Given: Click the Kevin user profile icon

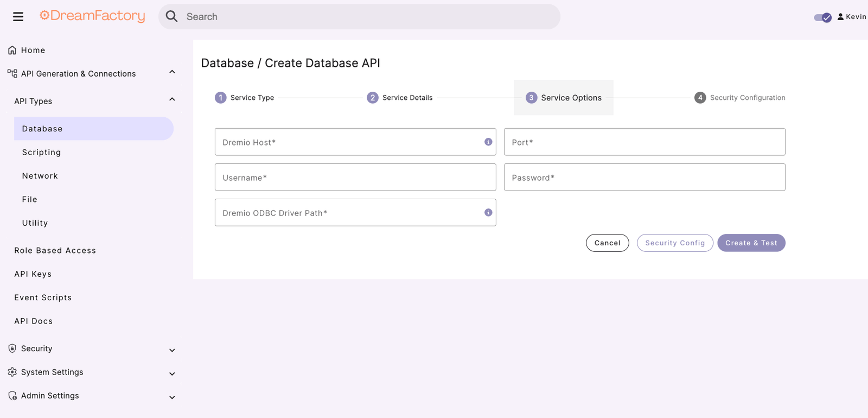Looking at the screenshot, I should pyautogui.click(x=840, y=17).
